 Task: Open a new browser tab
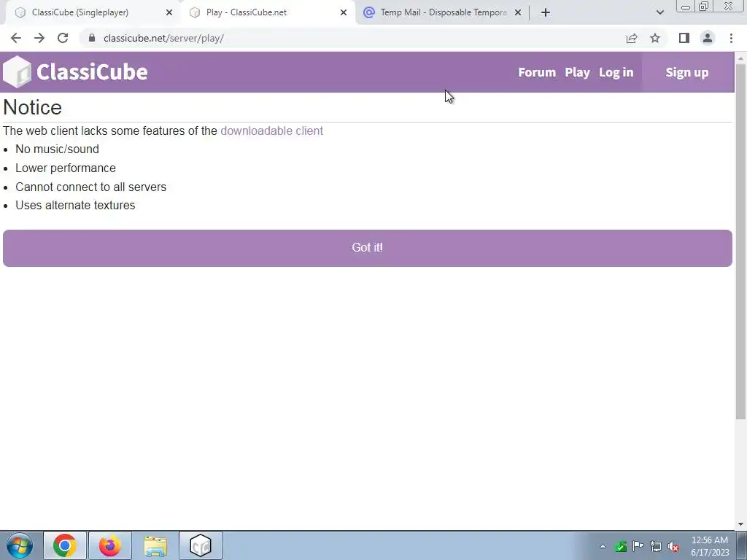coord(546,12)
